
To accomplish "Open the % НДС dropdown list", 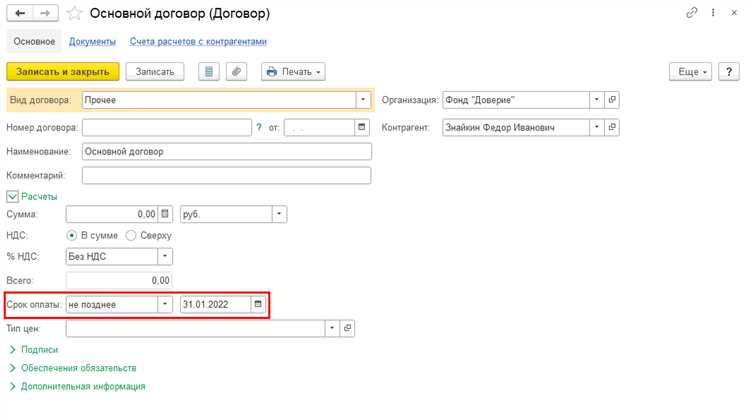I will (165, 256).
